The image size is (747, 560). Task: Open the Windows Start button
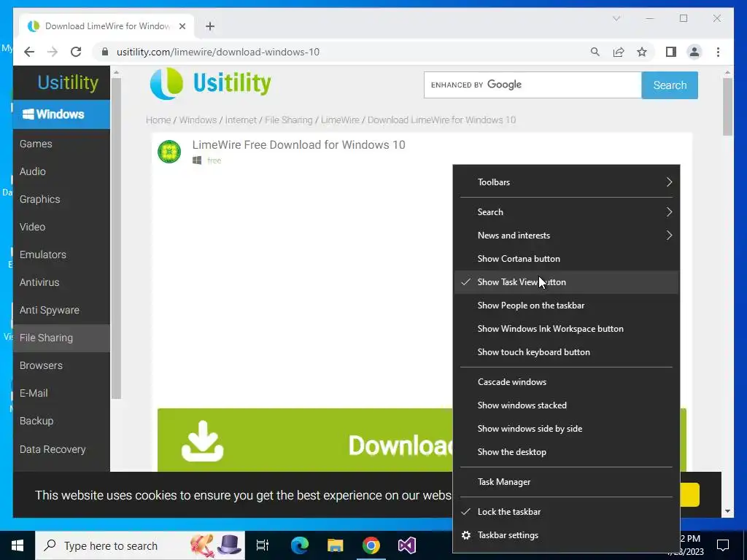(x=18, y=545)
